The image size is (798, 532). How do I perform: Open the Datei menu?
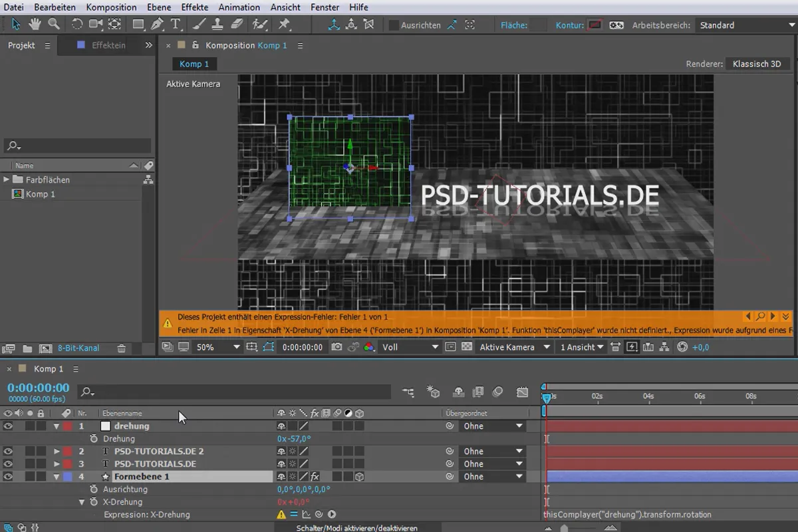click(14, 7)
